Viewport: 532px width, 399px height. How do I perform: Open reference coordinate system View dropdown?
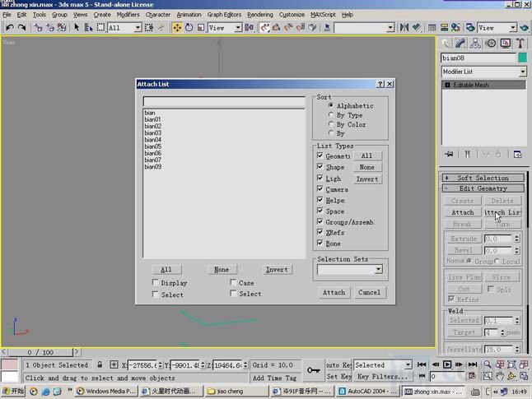click(238, 28)
